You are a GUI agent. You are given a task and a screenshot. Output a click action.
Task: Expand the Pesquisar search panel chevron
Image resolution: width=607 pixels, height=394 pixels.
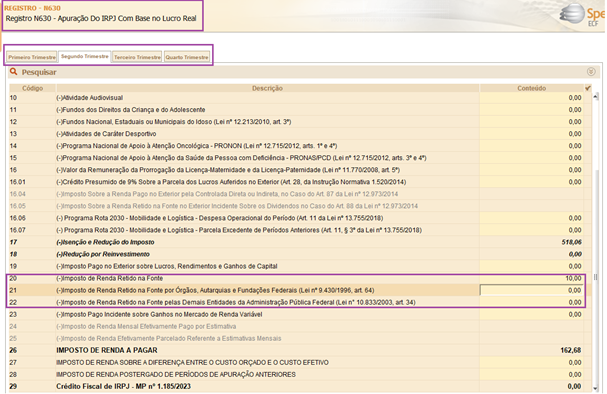591,72
